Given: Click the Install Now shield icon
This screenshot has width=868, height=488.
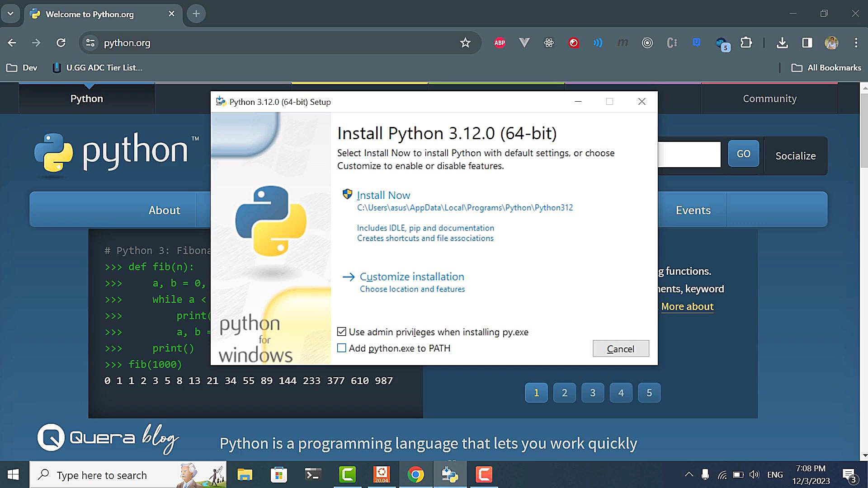Looking at the screenshot, I should pos(347,194).
